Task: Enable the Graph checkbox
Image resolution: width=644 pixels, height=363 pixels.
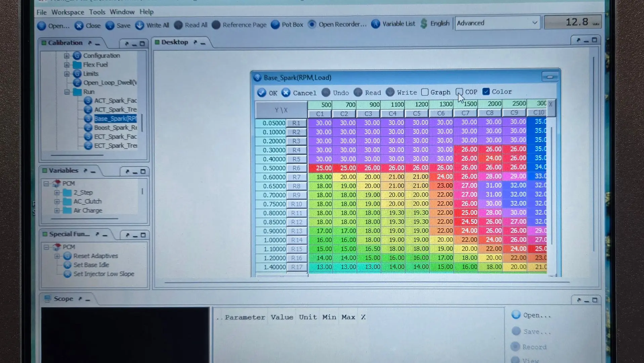Action: [x=425, y=92]
